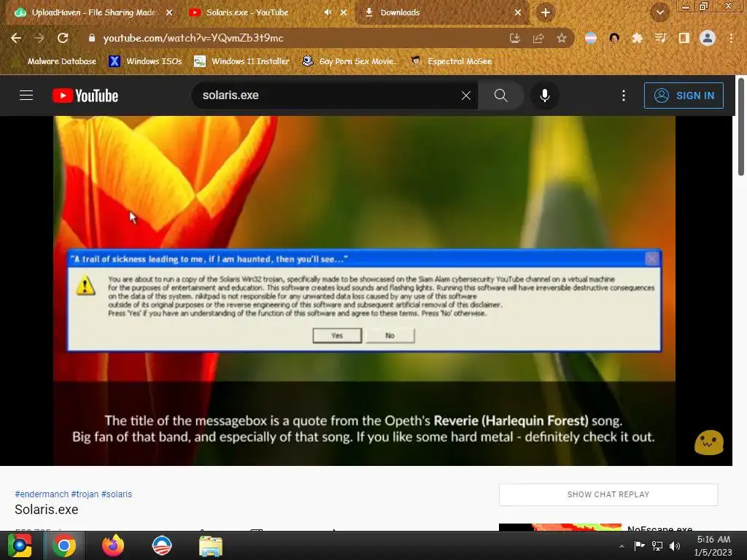The height and width of the screenshot is (560, 747).
Task: Open the #endermanch hashtag
Action: 42,494
